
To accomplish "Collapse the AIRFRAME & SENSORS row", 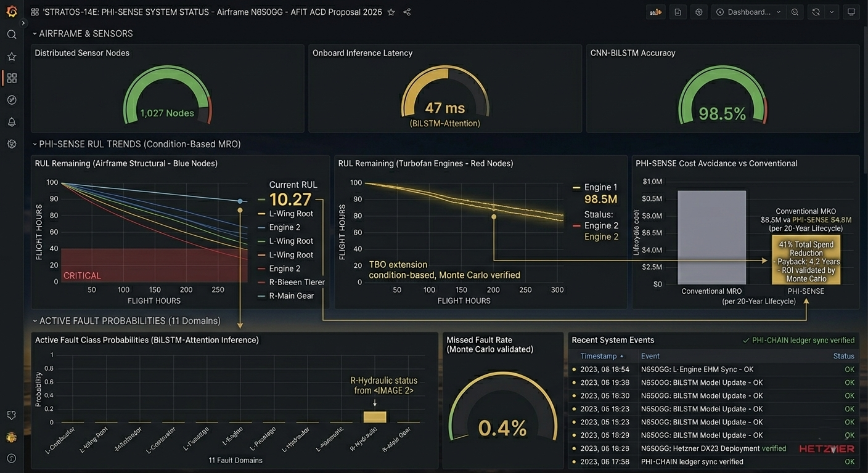I will (83, 33).
